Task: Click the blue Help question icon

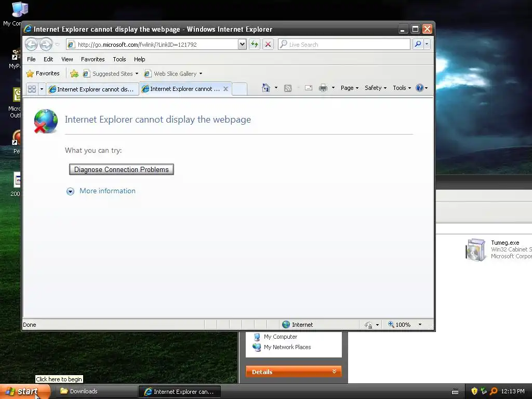Action: tap(420, 88)
